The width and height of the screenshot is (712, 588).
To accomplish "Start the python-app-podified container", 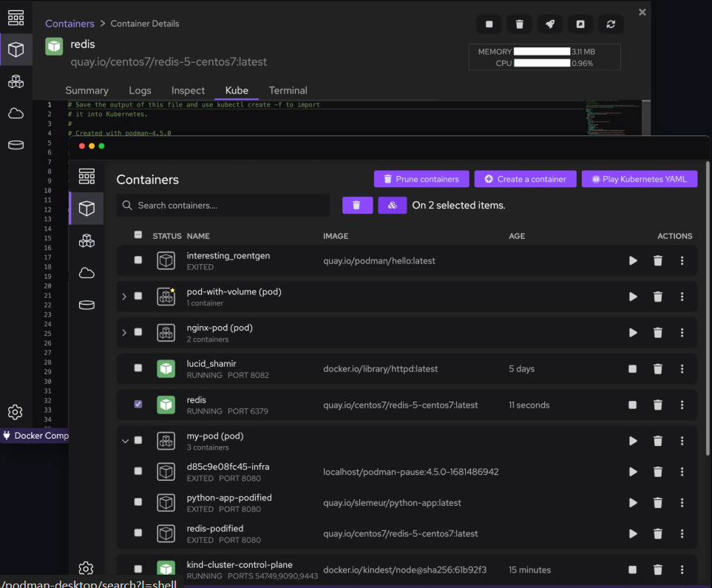I will 633,502.
